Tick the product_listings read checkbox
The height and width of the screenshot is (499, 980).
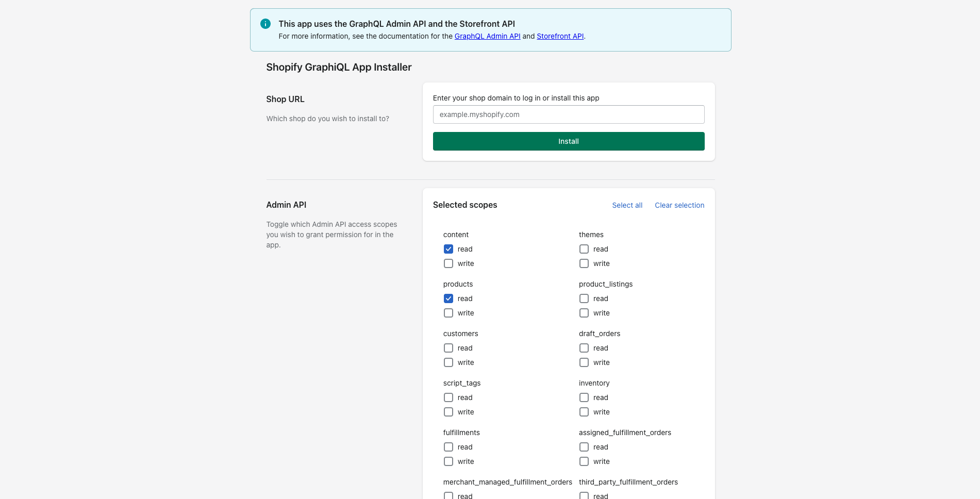point(584,298)
